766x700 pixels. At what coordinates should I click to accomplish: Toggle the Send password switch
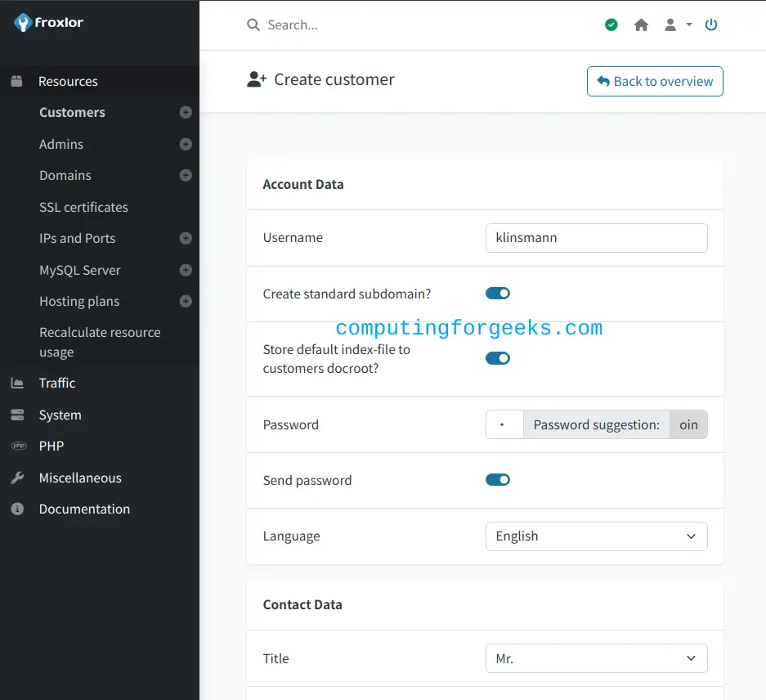(x=497, y=479)
